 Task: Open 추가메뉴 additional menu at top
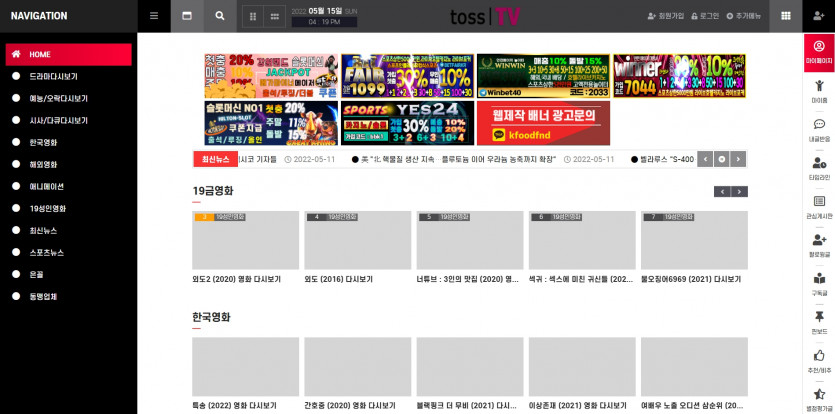tap(743, 16)
